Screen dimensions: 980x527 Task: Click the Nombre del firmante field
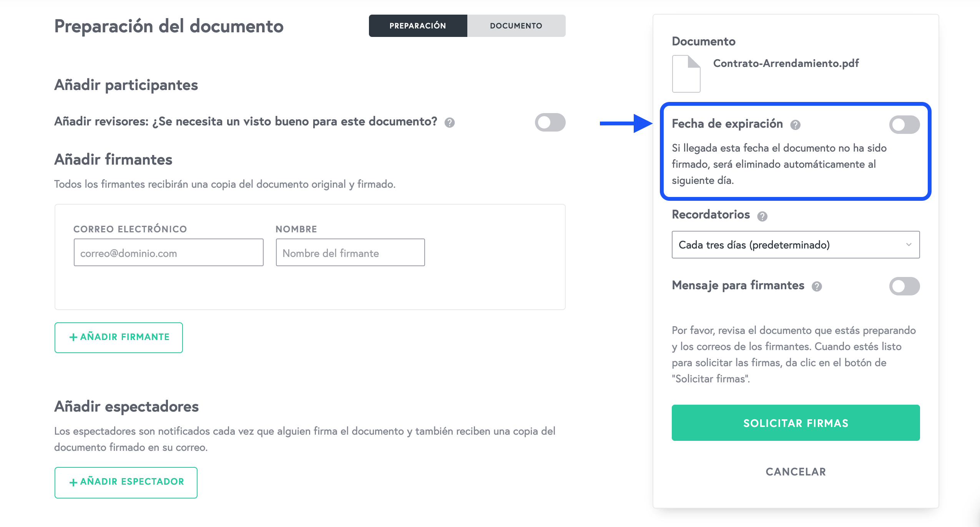tap(350, 253)
